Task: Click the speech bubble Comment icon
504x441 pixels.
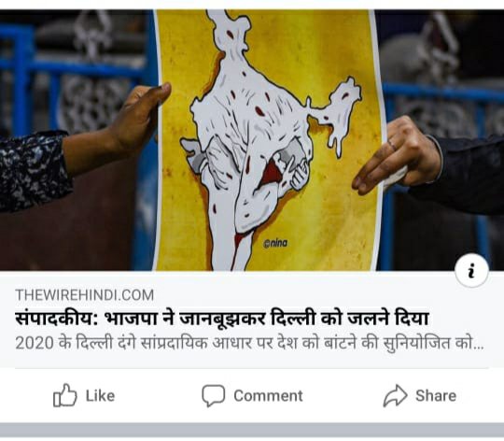Action: tap(213, 395)
